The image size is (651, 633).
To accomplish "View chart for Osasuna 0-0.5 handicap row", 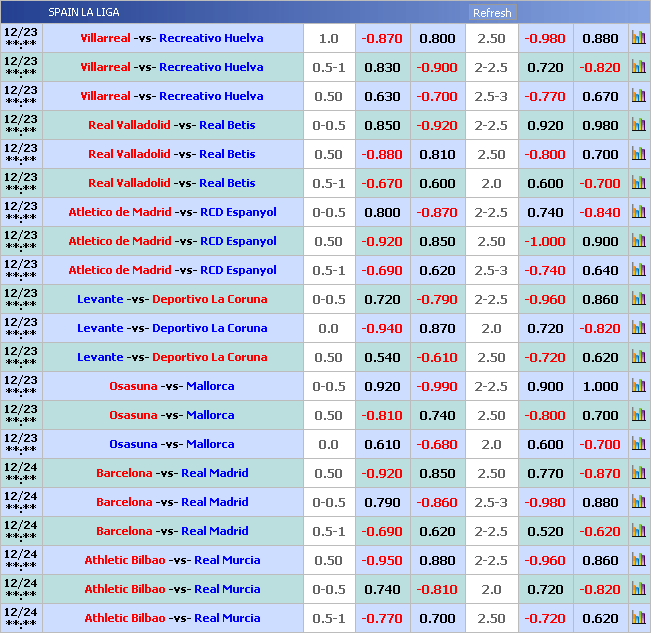I will [x=638, y=386].
